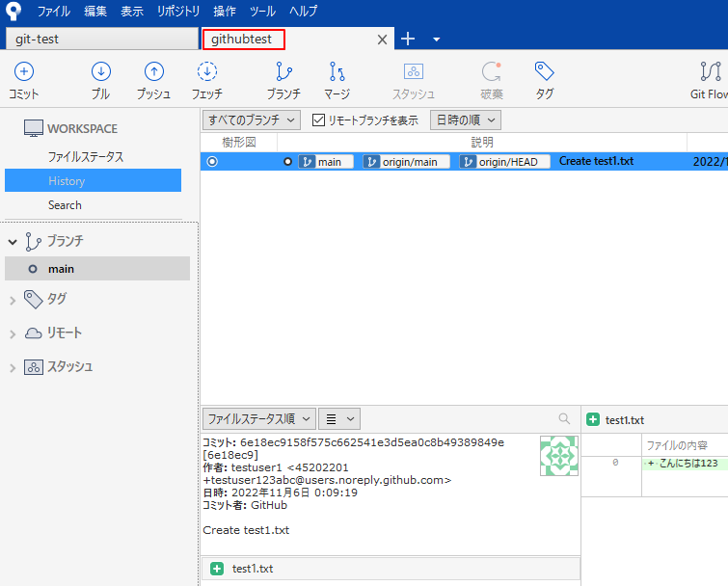Select Search in the workspace sidebar

[x=65, y=205]
